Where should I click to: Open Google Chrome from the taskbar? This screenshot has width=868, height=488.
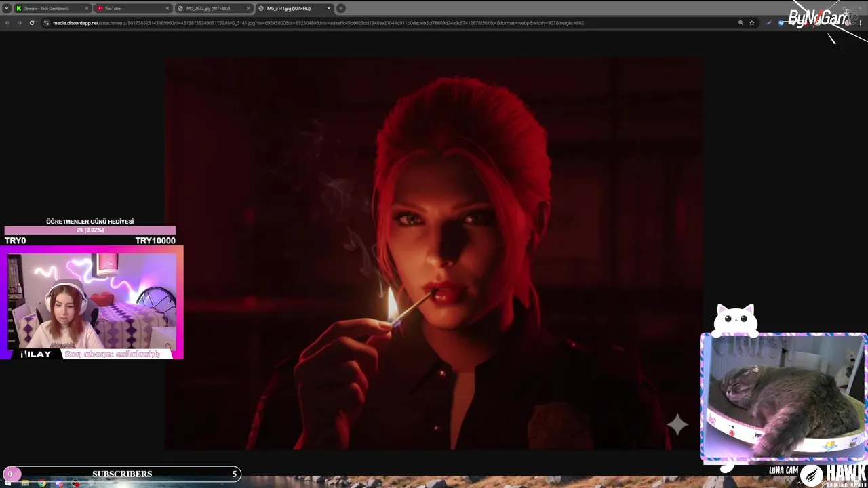[x=42, y=484]
